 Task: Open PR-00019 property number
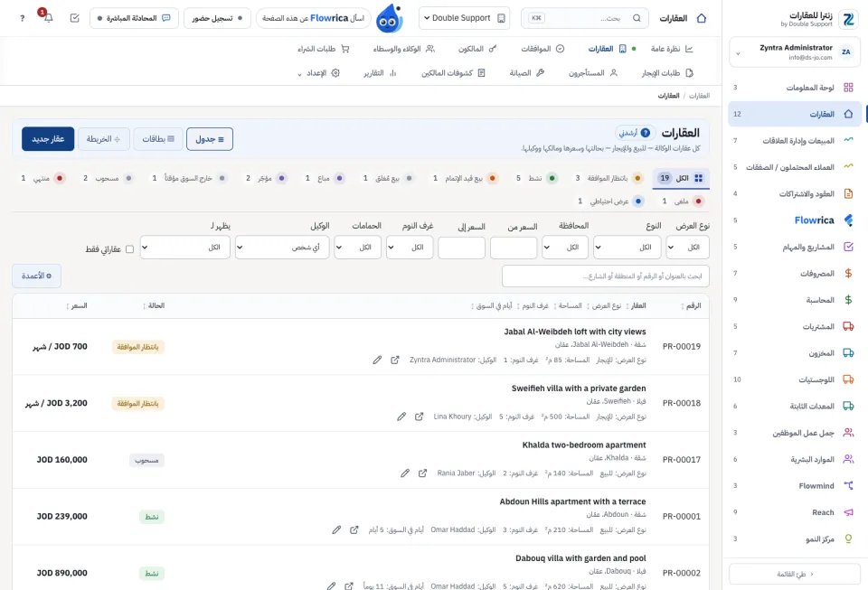point(681,346)
